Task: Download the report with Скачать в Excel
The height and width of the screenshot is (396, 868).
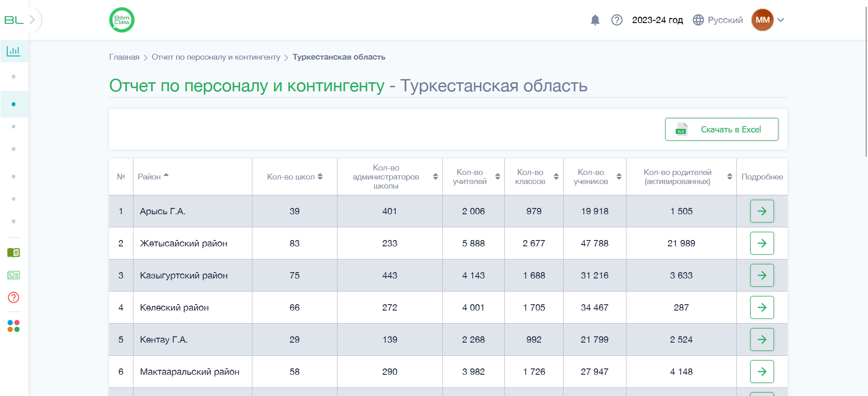Action: tap(721, 129)
